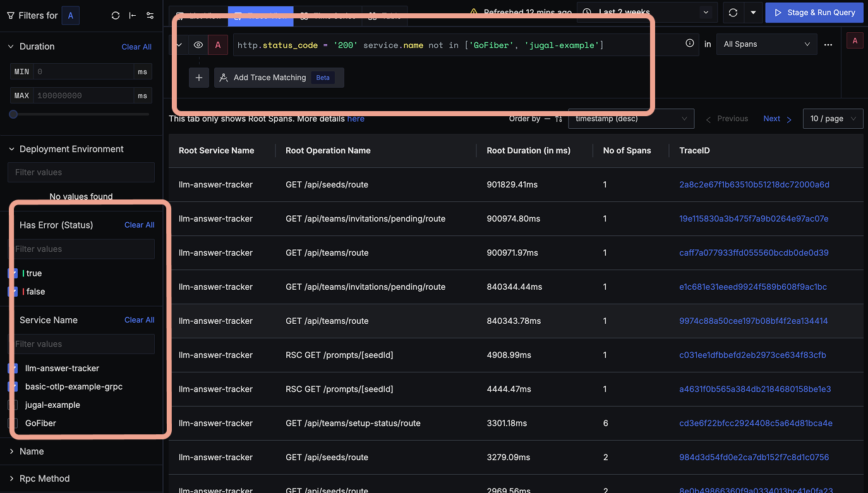
Task: Open the Last 2 weeks time range selector
Action: click(x=646, y=13)
